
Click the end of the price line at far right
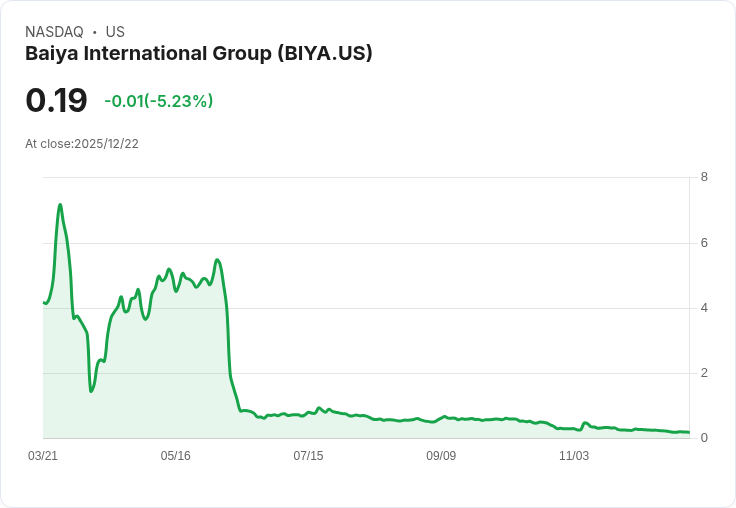click(689, 432)
